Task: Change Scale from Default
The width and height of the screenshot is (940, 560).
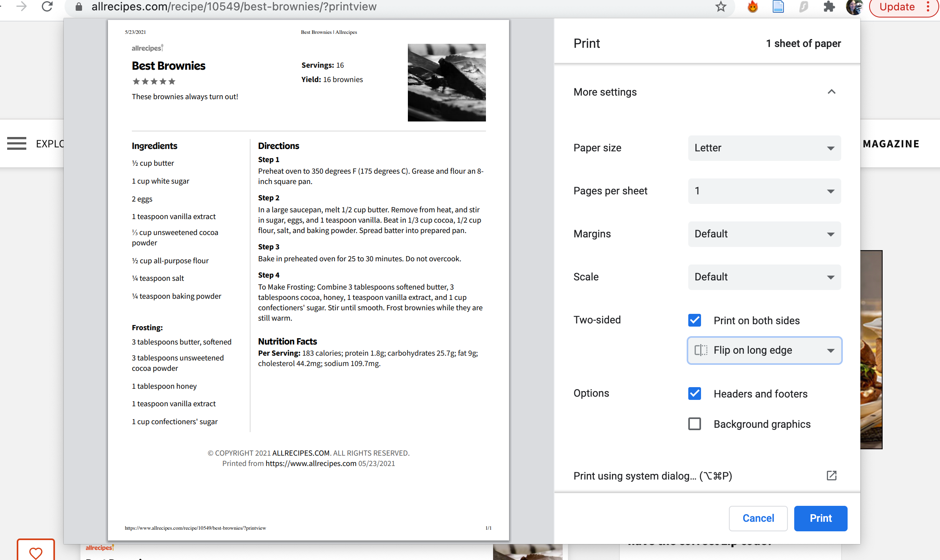Action: (764, 277)
